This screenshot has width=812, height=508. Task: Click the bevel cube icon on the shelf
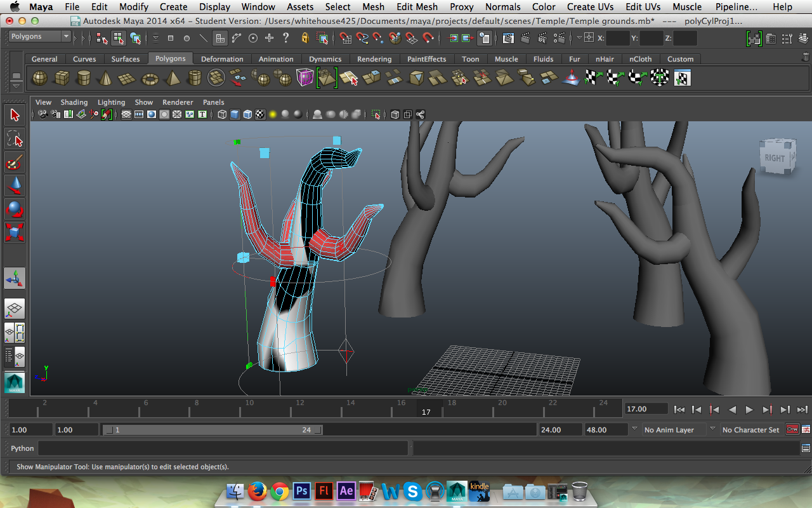point(416,78)
